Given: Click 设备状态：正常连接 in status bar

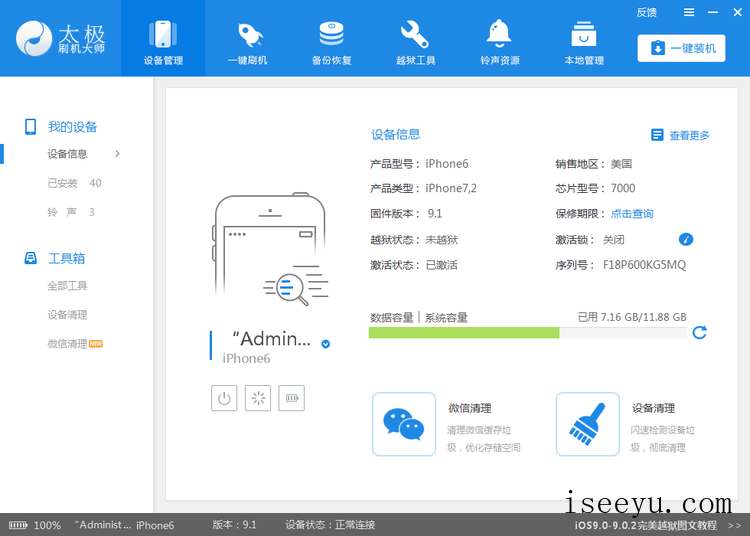Looking at the screenshot, I should pyautogui.click(x=330, y=525).
